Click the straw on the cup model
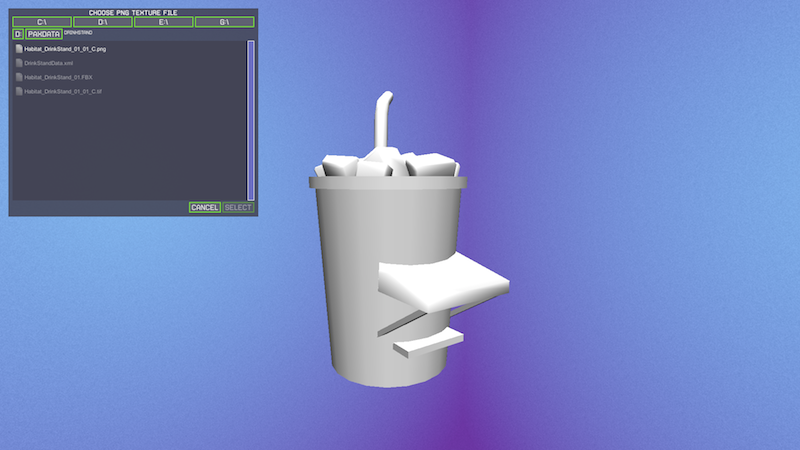 381,120
